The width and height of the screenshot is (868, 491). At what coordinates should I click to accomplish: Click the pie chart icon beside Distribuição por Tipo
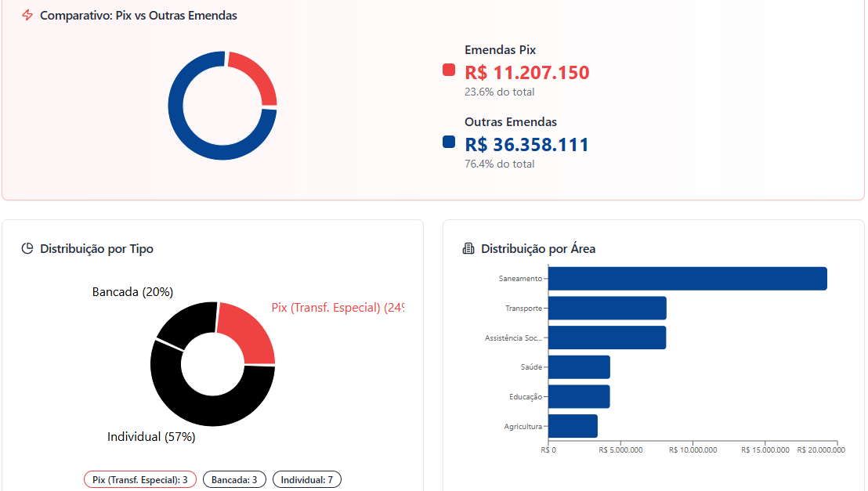point(27,249)
